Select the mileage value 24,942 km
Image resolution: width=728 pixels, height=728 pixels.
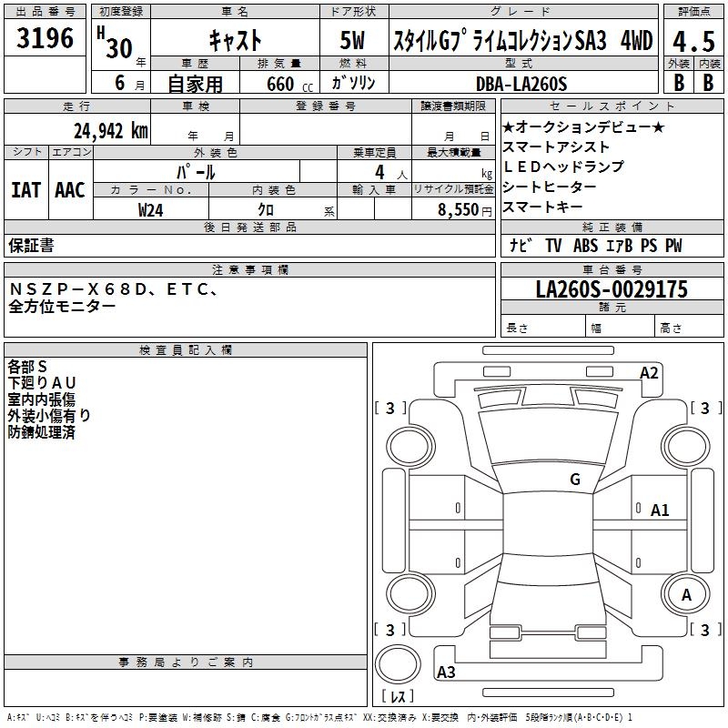(110, 130)
